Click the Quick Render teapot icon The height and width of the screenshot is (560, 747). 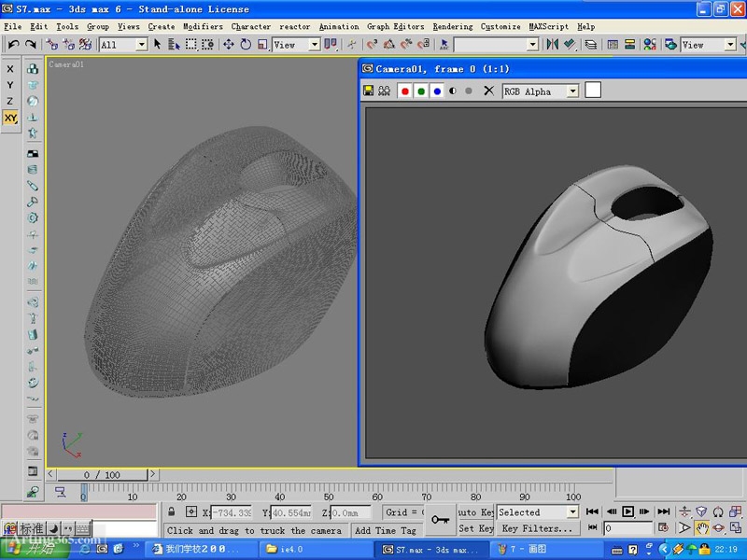[742, 45]
